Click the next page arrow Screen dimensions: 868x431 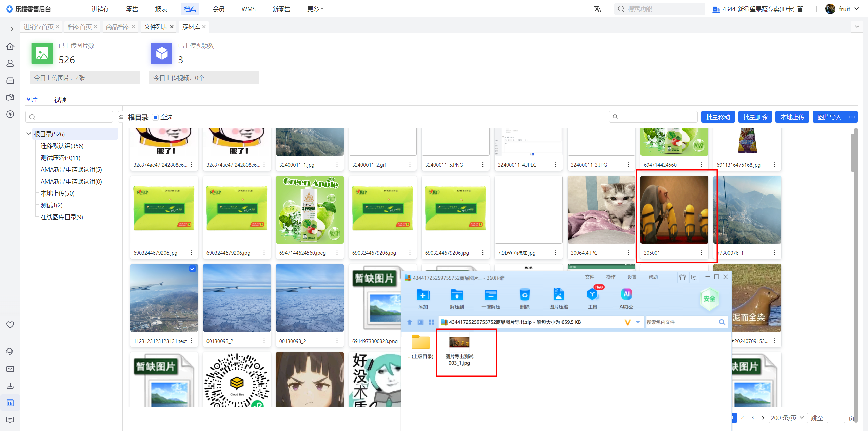[x=763, y=418]
